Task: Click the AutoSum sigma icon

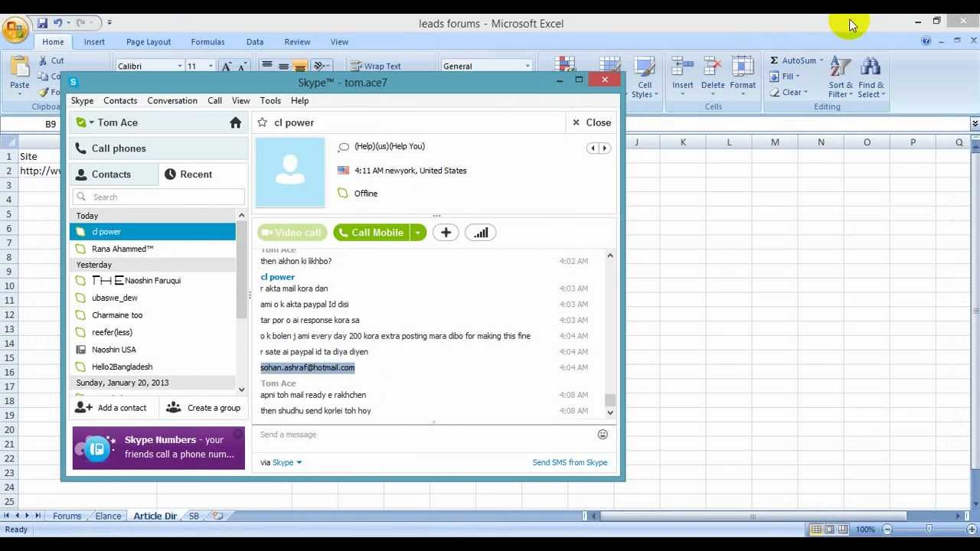Action: [774, 60]
